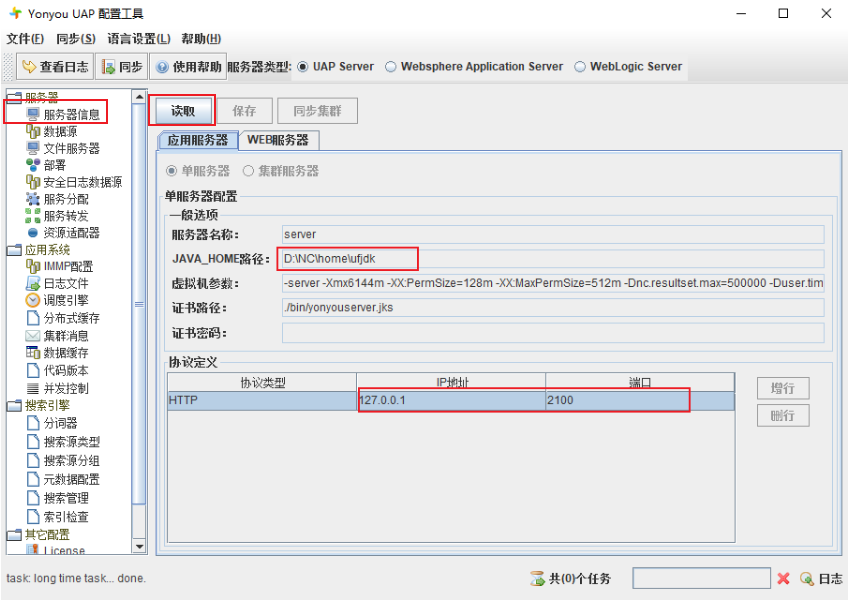This screenshot has width=849, height=600.
Task: Open 服务分配 node
Action: [x=57, y=199]
